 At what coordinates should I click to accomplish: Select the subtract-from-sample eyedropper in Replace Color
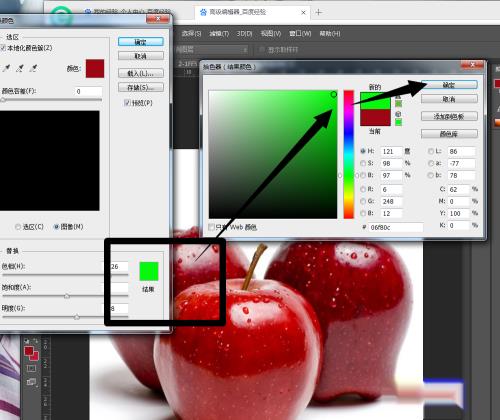pos(33,69)
